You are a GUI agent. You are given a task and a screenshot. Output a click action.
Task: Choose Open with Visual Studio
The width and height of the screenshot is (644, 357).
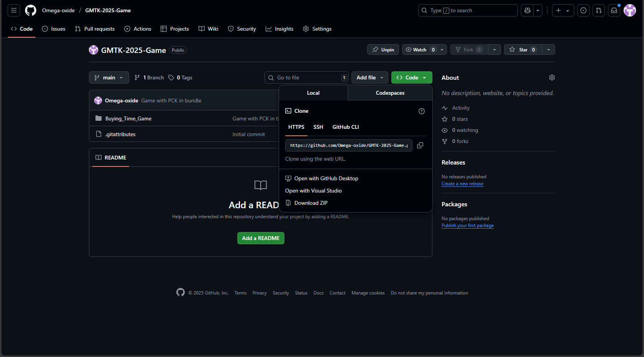click(x=314, y=191)
